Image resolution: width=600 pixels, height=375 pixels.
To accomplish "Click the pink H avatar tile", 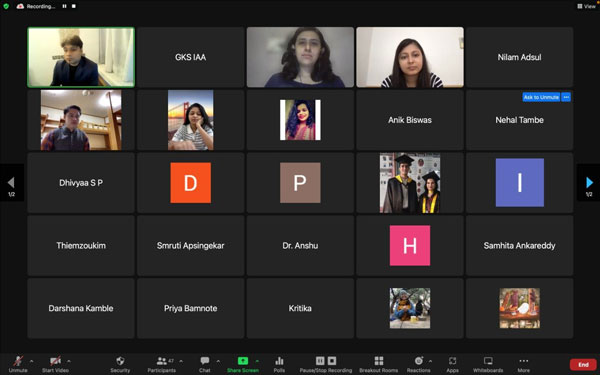I will click(410, 245).
